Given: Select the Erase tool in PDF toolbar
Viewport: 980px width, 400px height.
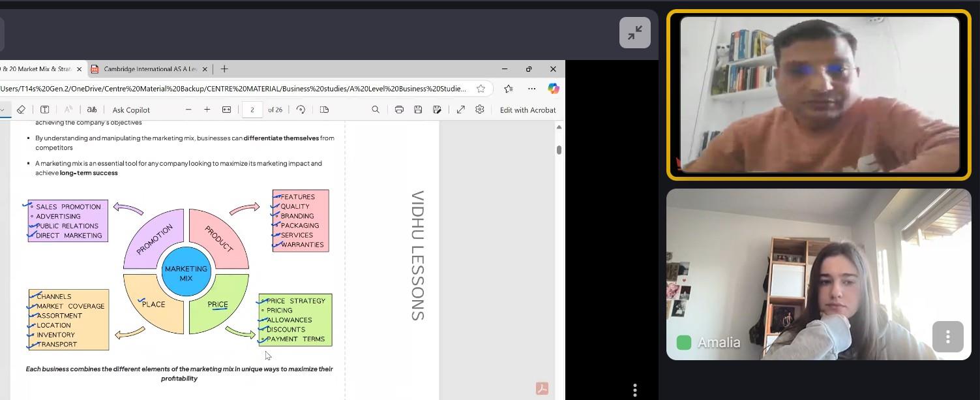Looking at the screenshot, I should coord(21,110).
